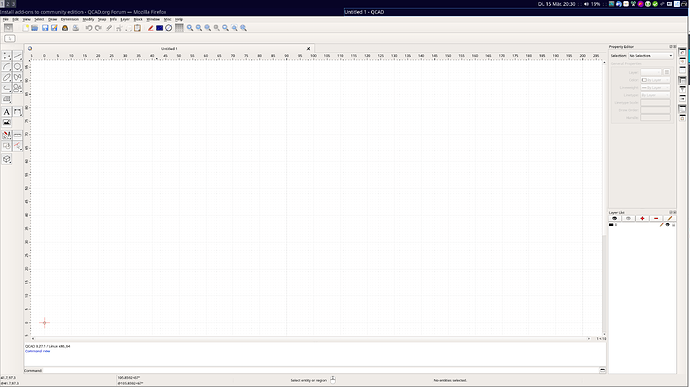Open the Lineweight By Layer dropdown
The width and height of the screenshot is (690, 387).
655,88
